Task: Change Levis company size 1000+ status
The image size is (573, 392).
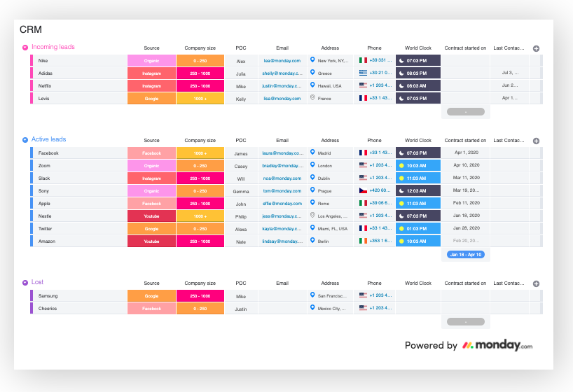Action: [200, 98]
